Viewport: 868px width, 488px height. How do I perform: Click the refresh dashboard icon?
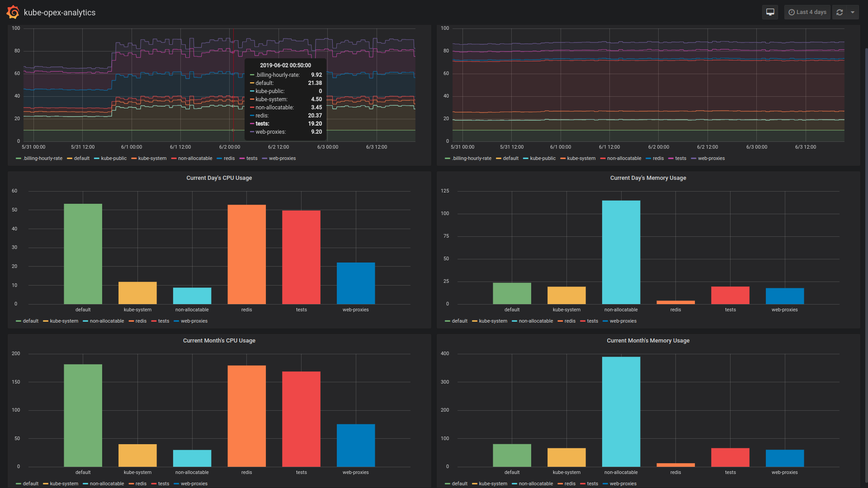pos(840,12)
